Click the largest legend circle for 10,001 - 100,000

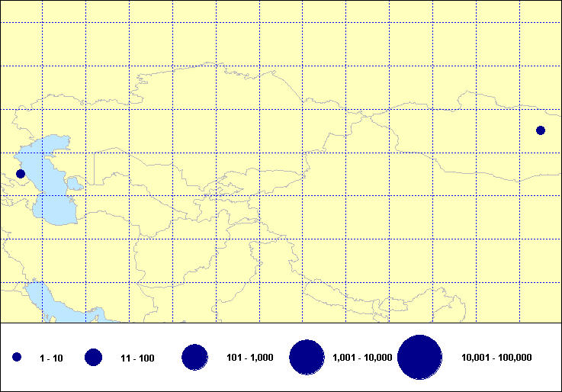point(420,357)
